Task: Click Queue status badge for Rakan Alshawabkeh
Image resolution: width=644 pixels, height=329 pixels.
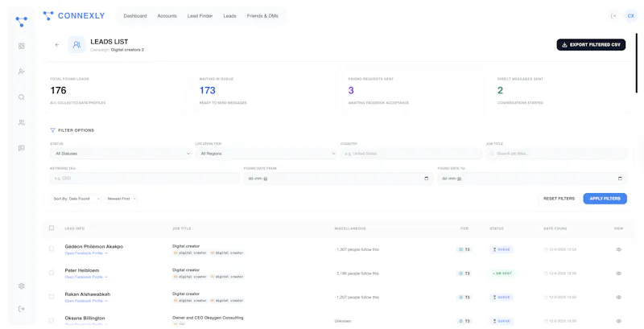Action: [501, 297]
